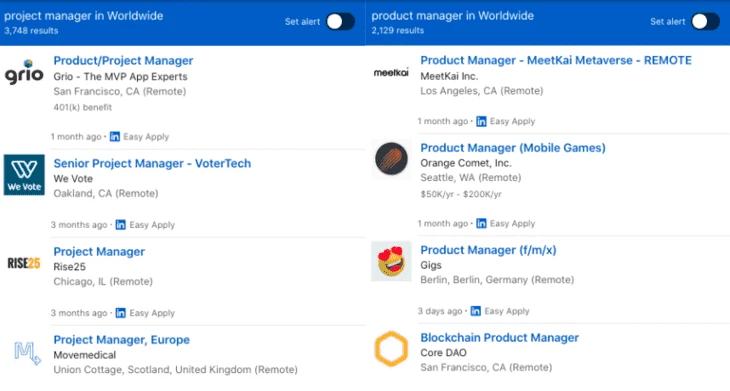This screenshot has height=391, width=730.
Task: Click the Grio company logo
Action: [24, 72]
